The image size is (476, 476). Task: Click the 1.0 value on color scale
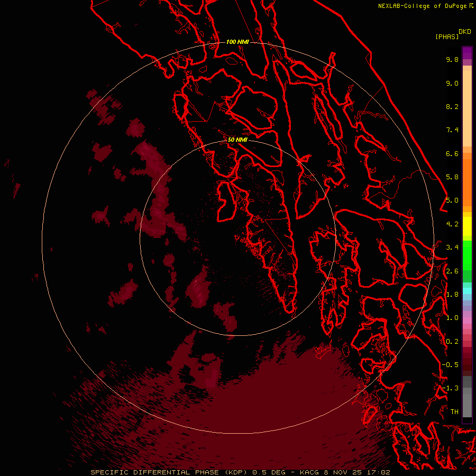pos(452,318)
